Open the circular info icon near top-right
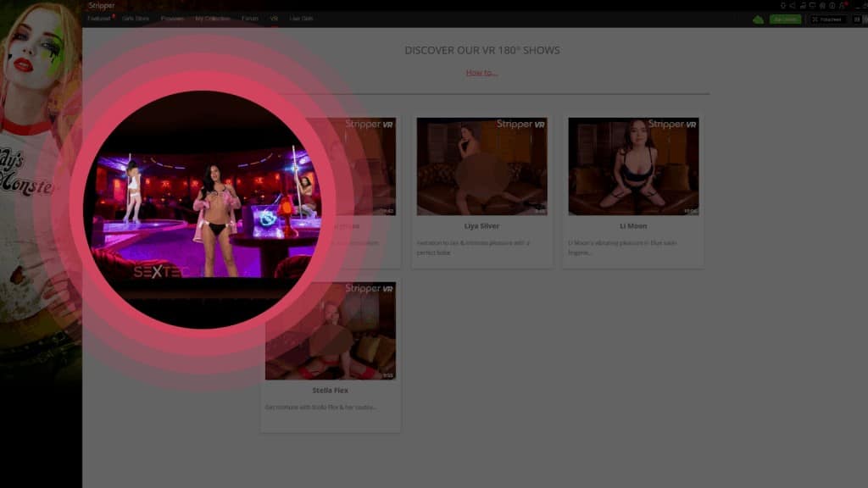This screenshot has width=868, height=488. 832,6
